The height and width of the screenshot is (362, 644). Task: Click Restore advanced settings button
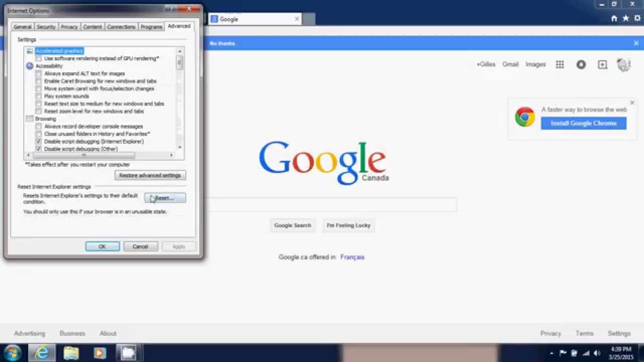click(150, 175)
